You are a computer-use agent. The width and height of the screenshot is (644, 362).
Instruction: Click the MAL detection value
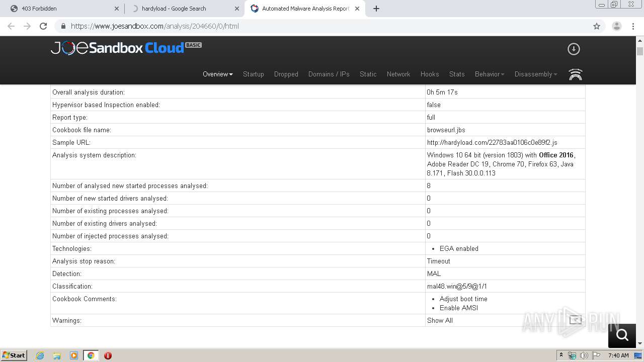pyautogui.click(x=434, y=274)
